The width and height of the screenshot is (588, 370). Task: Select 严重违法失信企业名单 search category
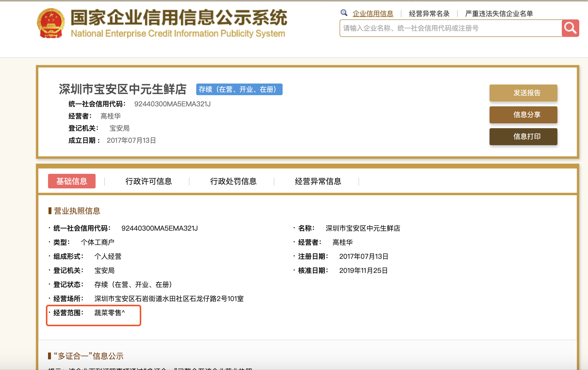499,14
